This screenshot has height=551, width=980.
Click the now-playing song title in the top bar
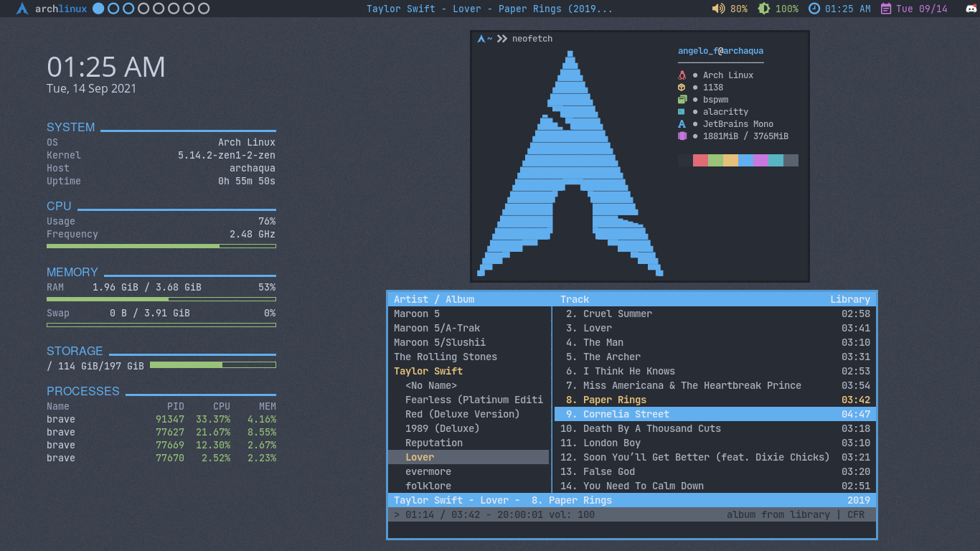pyautogui.click(x=490, y=9)
